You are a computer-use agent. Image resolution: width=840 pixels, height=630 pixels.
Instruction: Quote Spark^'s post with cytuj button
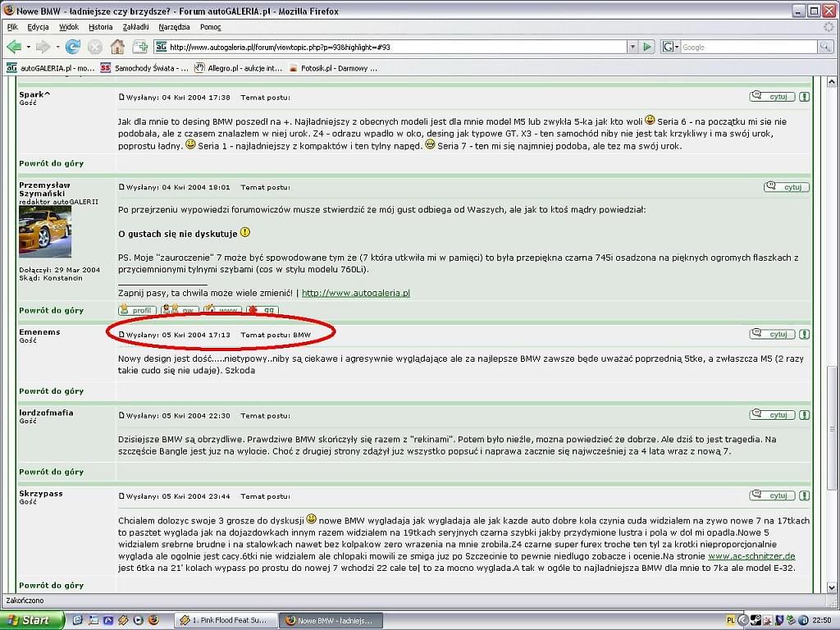pyautogui.click(x=772, y=97)
